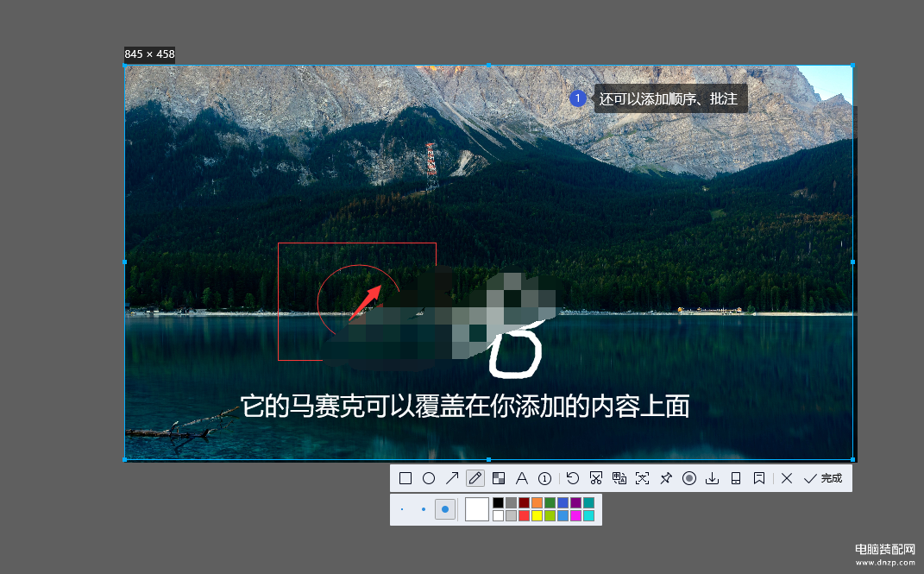924x574 pixels.
Task: Choose the arrow annotation tool
Action: point(452,478)
